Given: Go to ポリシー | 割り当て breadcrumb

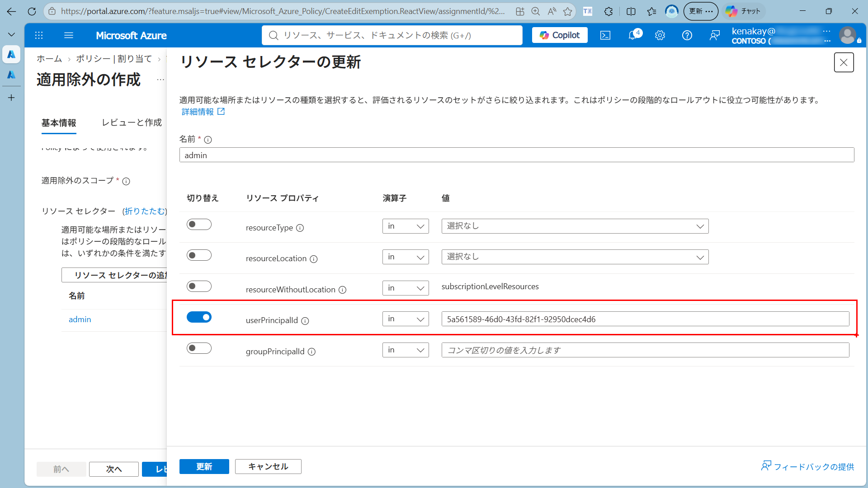Looking at the screenshot, I should tap(114, 59).
